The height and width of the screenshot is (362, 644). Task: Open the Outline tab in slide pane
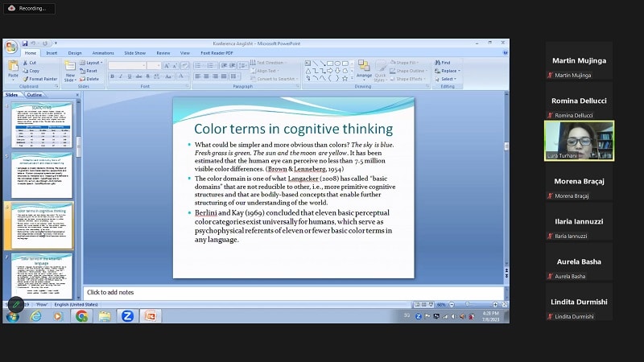click(x=35, y=95)
